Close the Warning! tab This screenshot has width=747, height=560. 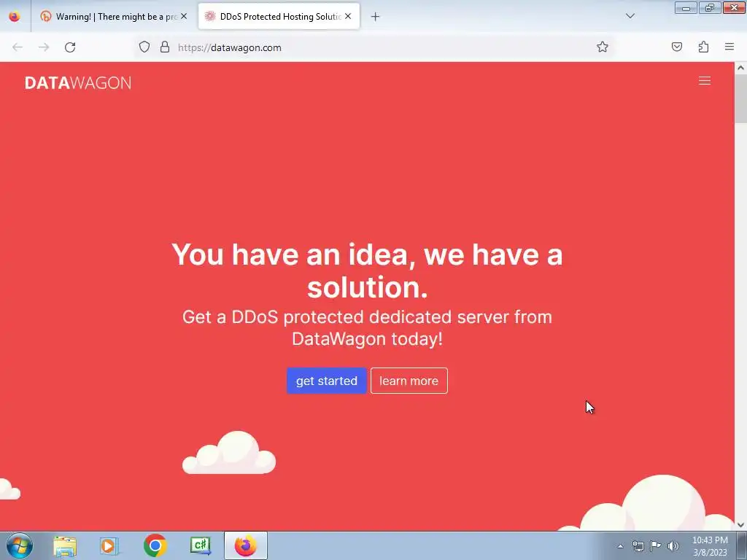(x=184, y=16)
